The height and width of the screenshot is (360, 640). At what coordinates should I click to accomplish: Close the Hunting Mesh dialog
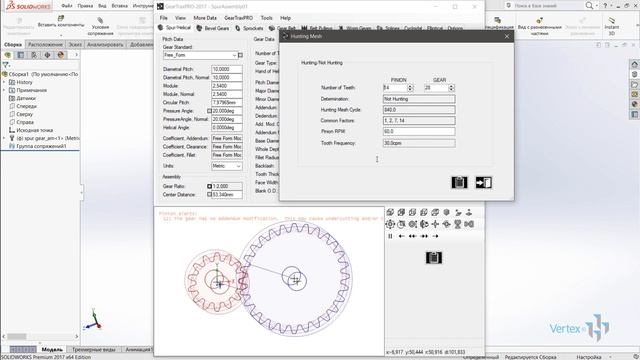click(x=507, y=36)
